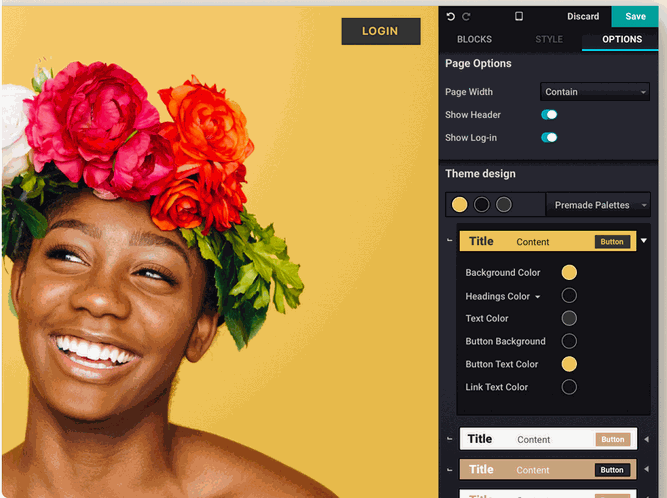Screen dimensions: 667x498
Task: Toggle the mobile preview icon
Action: pos(519,16)
